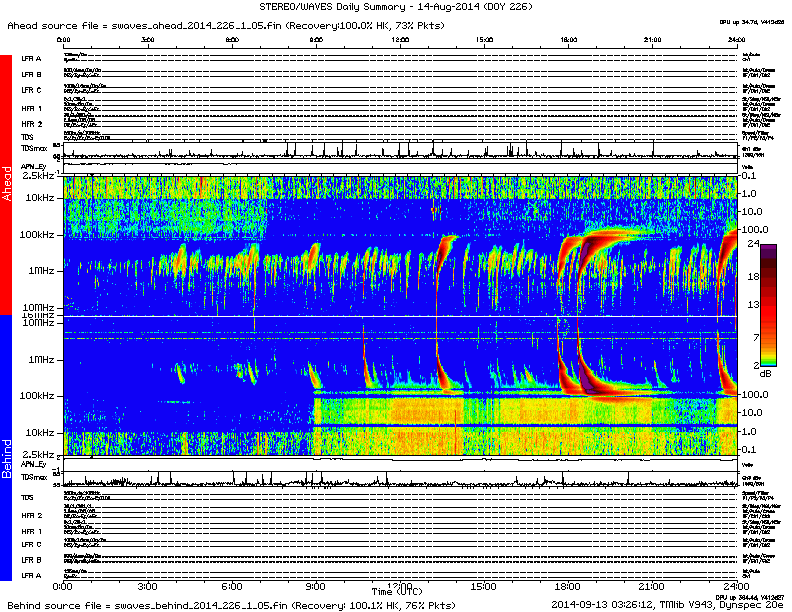The width and height of the screenshot is (792, 612).
Task: Click HFR 2 label in the Ahead section
Action: click(31, 124)
